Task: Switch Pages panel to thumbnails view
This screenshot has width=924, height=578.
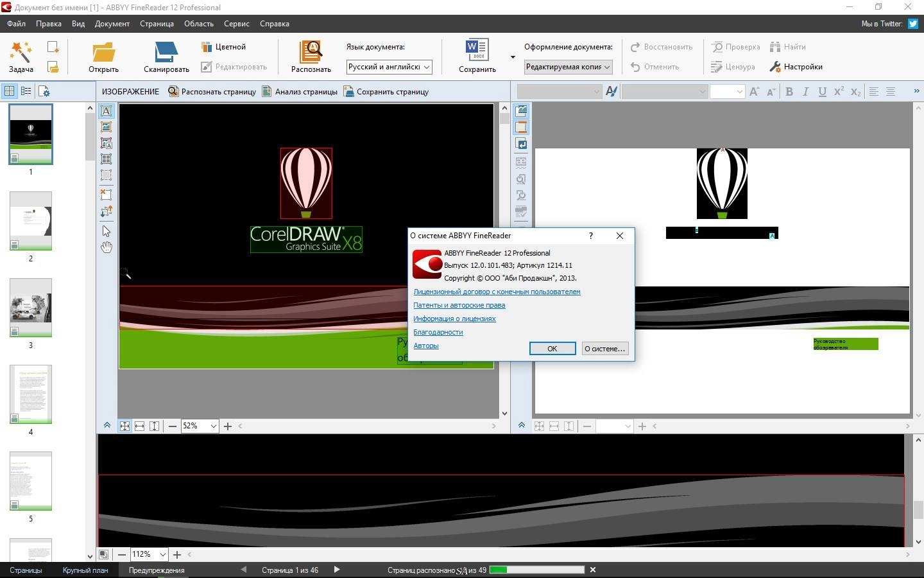Action: pos(10,91)
